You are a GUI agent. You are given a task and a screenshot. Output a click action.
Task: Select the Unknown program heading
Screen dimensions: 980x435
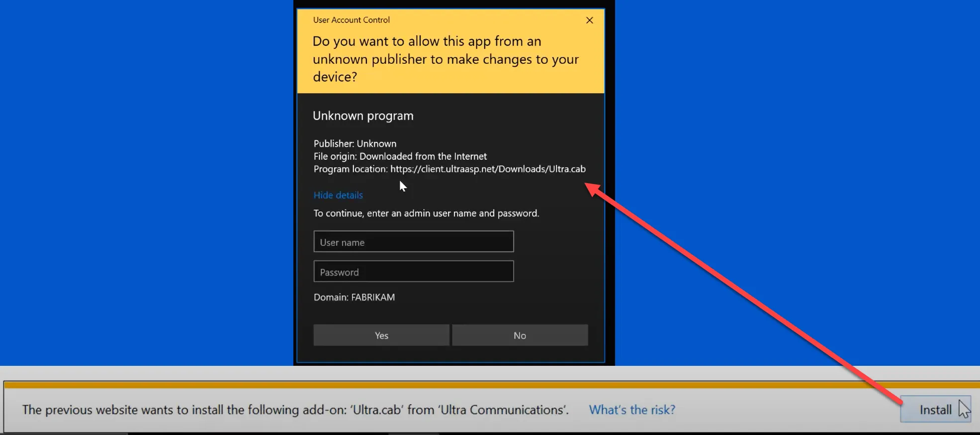coord(363,116)
